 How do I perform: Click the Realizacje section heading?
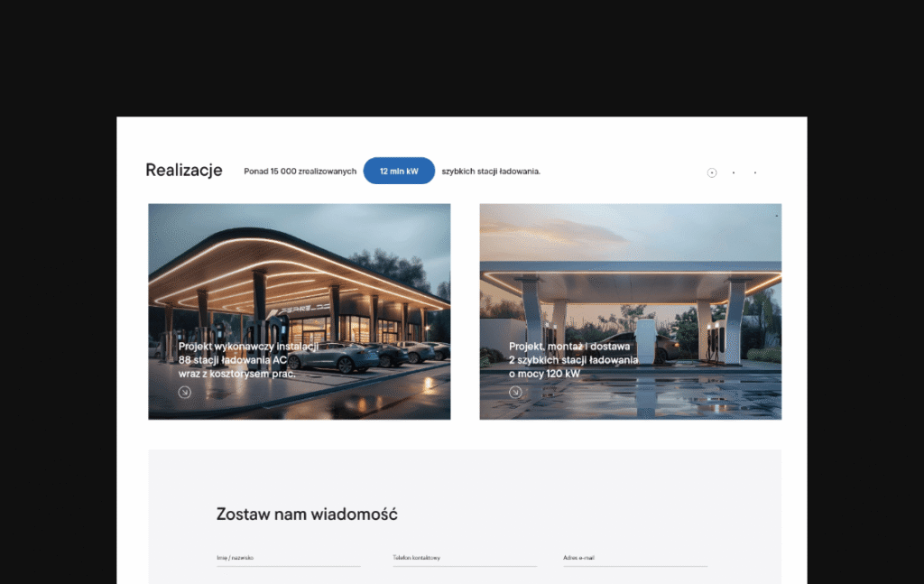click(184, 171)
